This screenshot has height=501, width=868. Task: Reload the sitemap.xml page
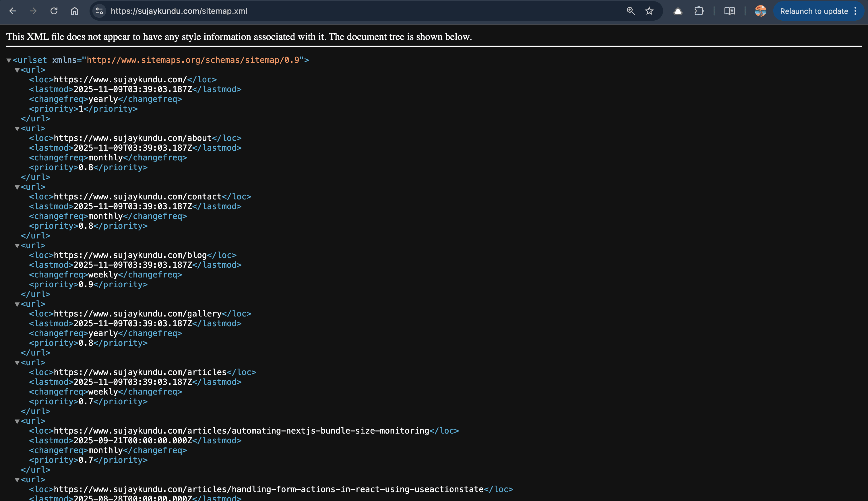click(54, 11)
